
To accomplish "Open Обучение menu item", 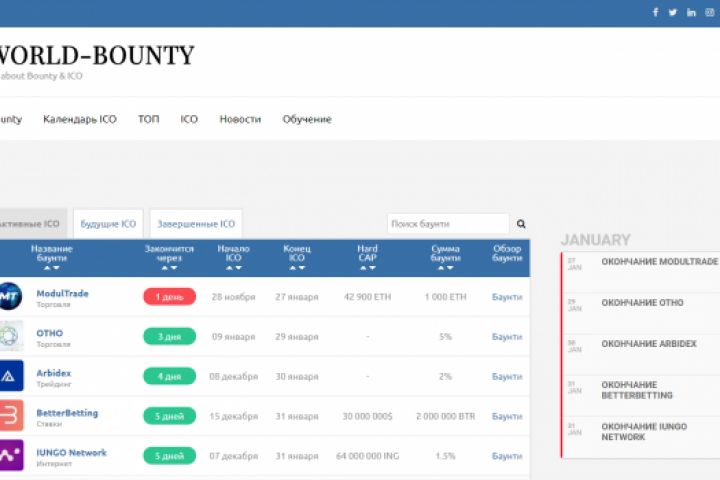I will coord(307,119).
